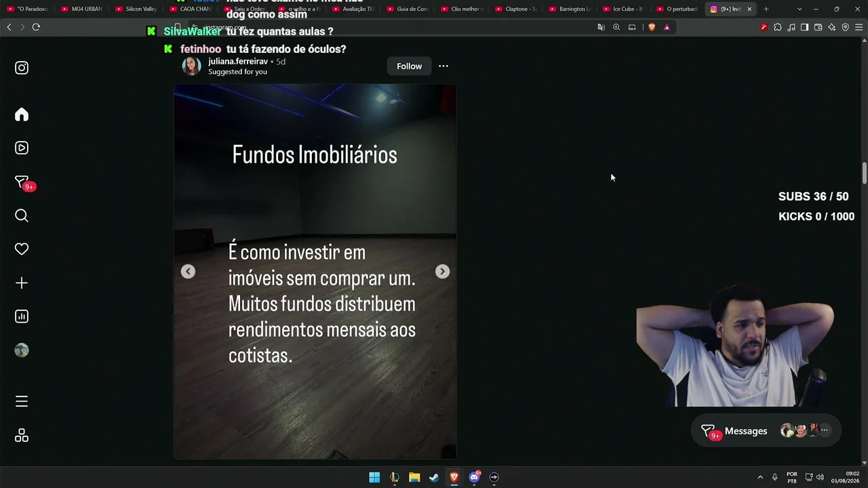
Task: Open League of Legends from the taskbar
Action: (x=394, y=477)
